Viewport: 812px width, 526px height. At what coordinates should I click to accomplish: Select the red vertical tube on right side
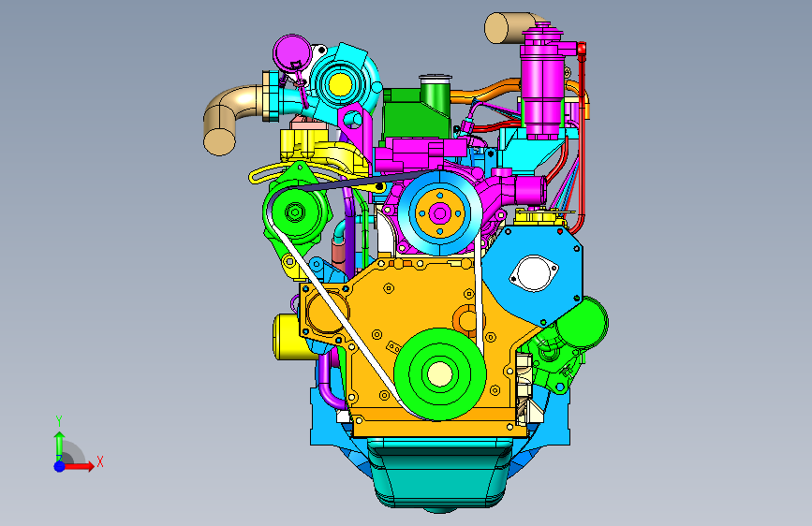point(582,139)
